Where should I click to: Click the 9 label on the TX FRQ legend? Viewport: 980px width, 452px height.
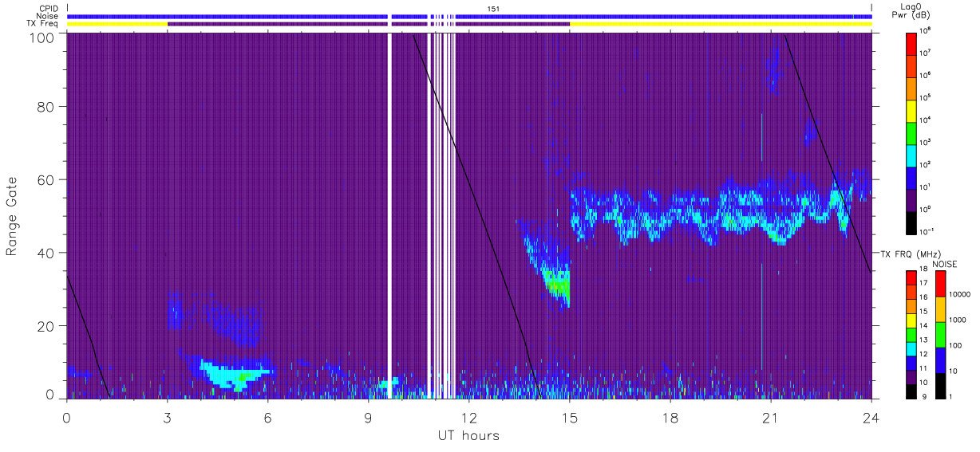click(923, 396)
